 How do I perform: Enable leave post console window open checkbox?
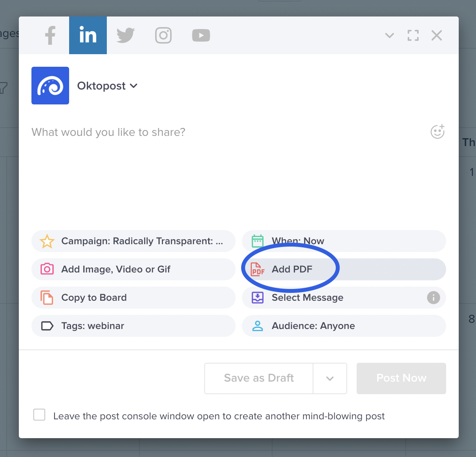point(39,415)
